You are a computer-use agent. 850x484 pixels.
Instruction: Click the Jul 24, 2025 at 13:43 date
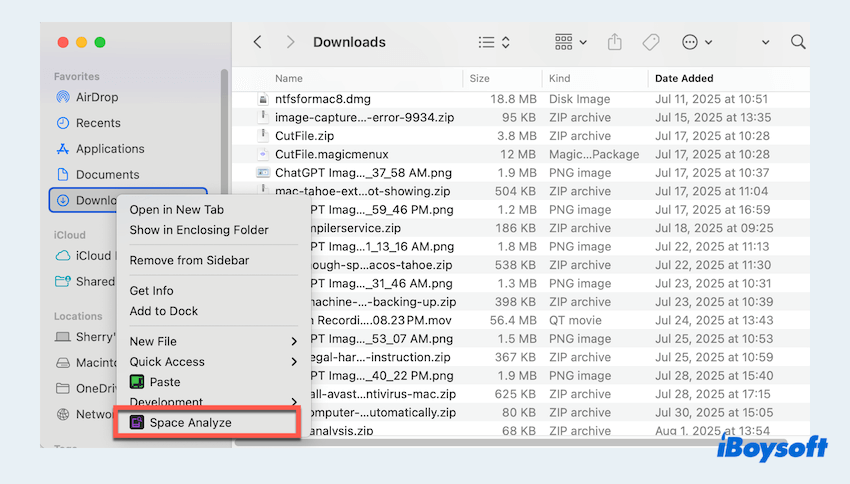pyautogui.click(x=713, y=320)
